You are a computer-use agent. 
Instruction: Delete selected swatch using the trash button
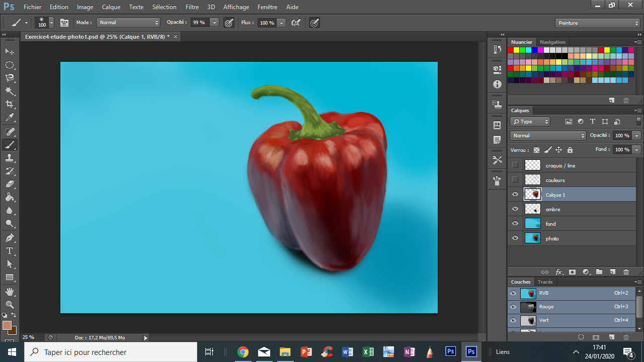pos(626,100)
